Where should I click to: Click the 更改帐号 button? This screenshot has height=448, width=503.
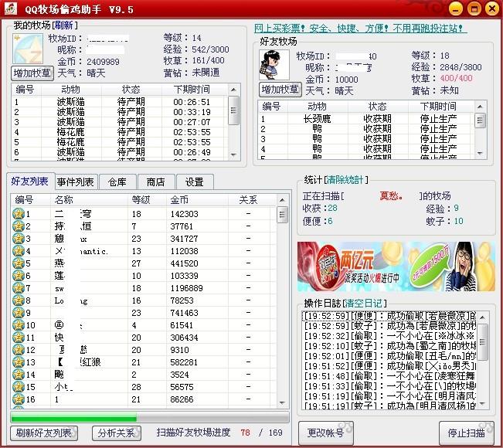(326, 433)
